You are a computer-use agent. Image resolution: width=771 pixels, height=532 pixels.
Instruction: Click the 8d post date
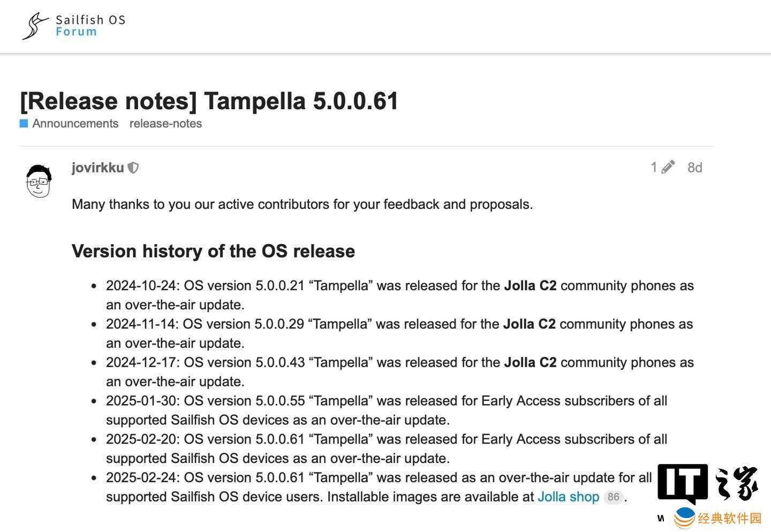[x=694, y=168]
